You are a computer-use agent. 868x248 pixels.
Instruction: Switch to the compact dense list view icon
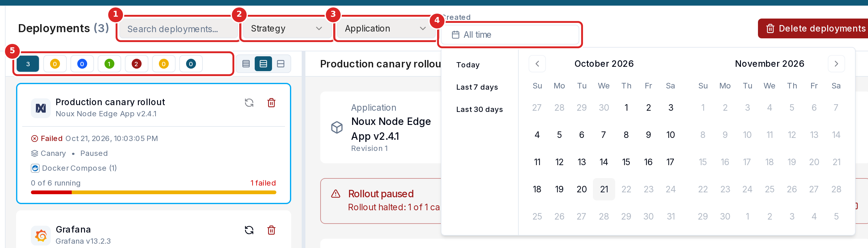click(x=246, y=64)
